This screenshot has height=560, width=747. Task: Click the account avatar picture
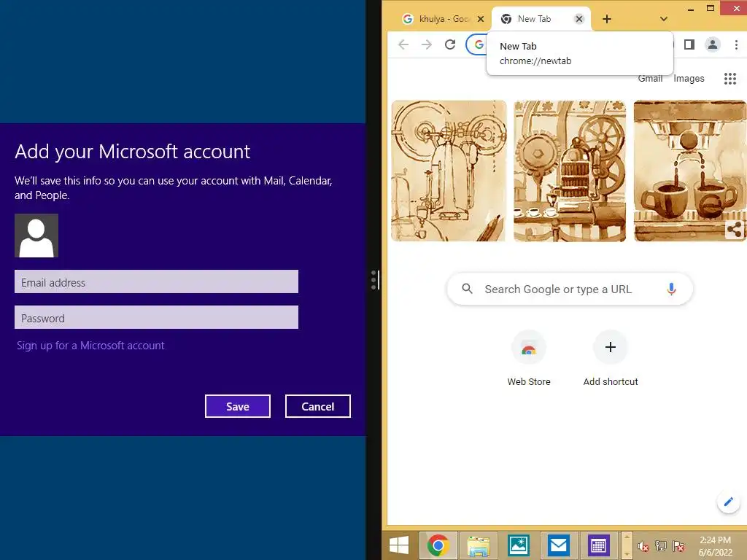click(36, 236)
